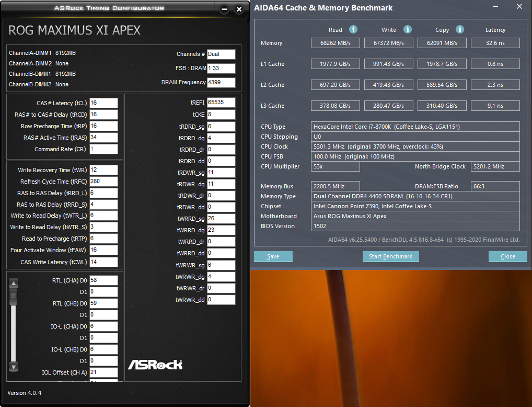
Task: Click the RTL (CHB) D0 field
Action: (103, 303)
